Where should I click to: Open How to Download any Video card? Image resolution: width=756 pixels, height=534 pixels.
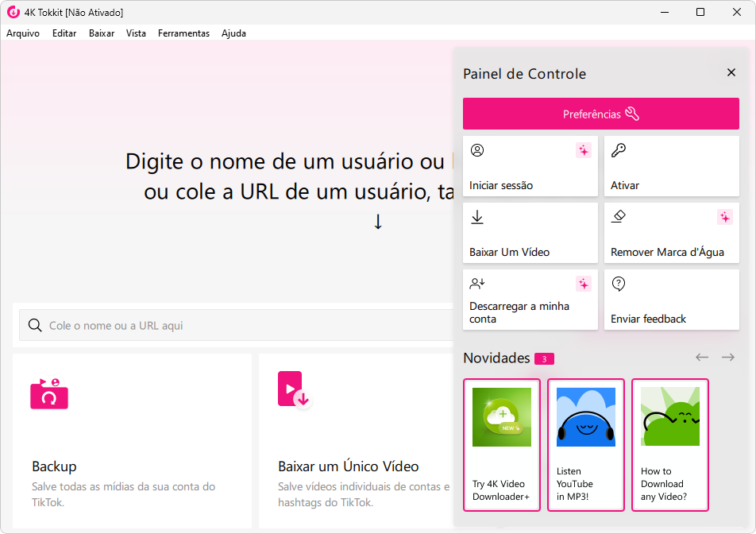tap(670, 445)
